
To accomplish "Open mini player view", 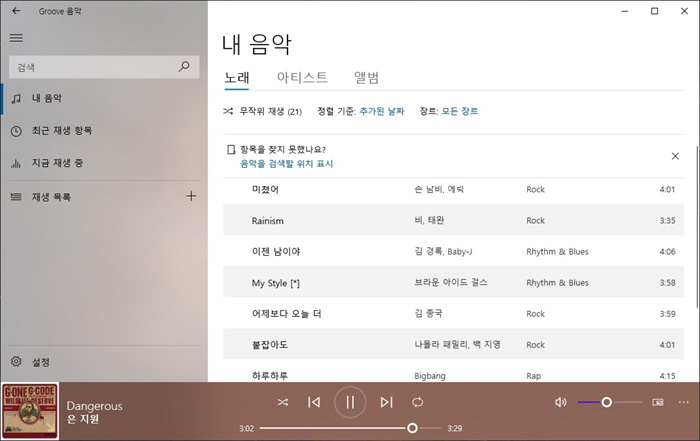I will pyautogui.click(x=657, y=402).
